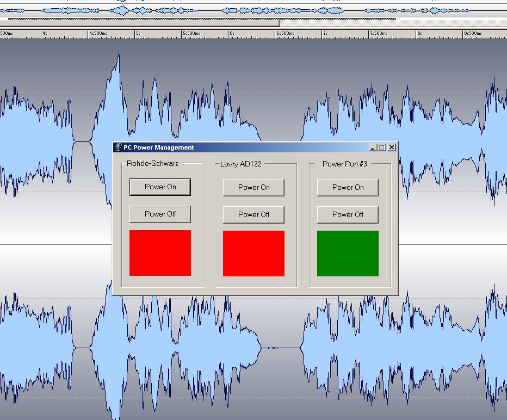Viewport: 507px width, 420px height.
Task: Click the green Power Port #3 status indicator
Action: (x=348, y=254)
